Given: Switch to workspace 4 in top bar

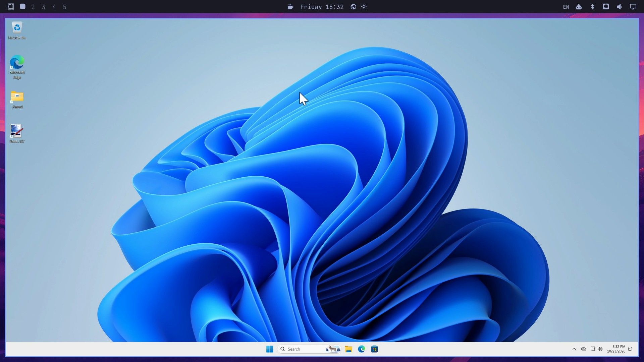Looking at the screenshot, I should click(54, 7).
